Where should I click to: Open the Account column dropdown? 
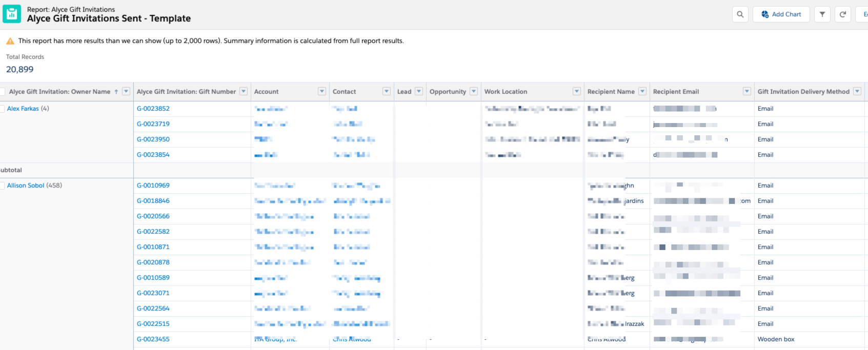[322, 92]
